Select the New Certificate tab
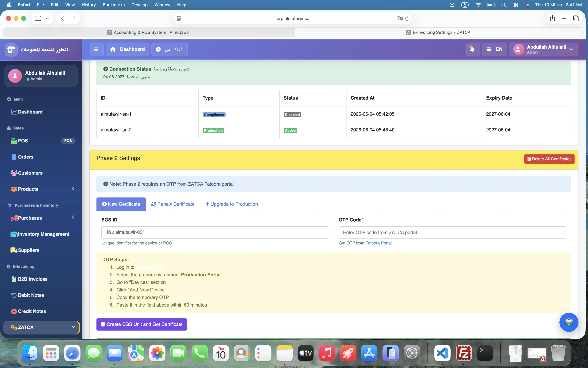 point(121,204)
